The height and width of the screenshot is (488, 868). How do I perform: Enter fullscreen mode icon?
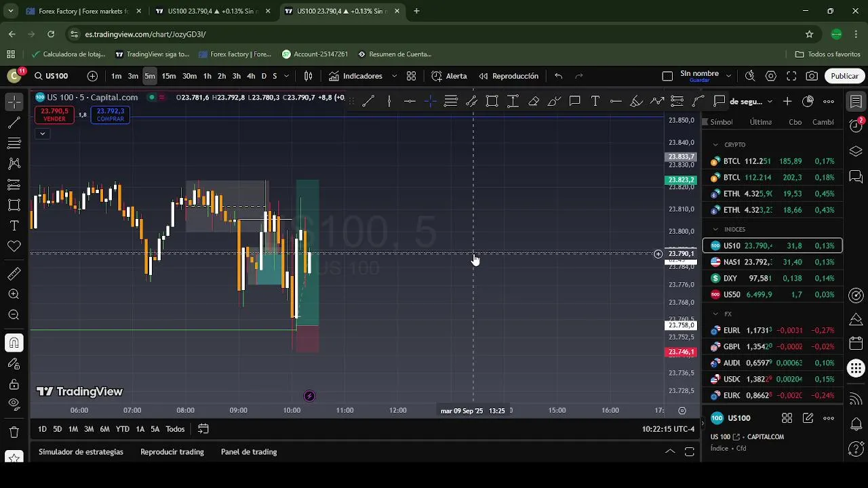click(x=791, y=76)
